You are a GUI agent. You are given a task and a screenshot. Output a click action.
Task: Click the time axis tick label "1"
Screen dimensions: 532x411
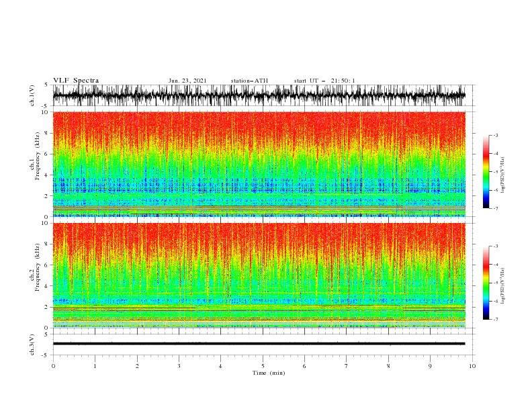[95, 366]
